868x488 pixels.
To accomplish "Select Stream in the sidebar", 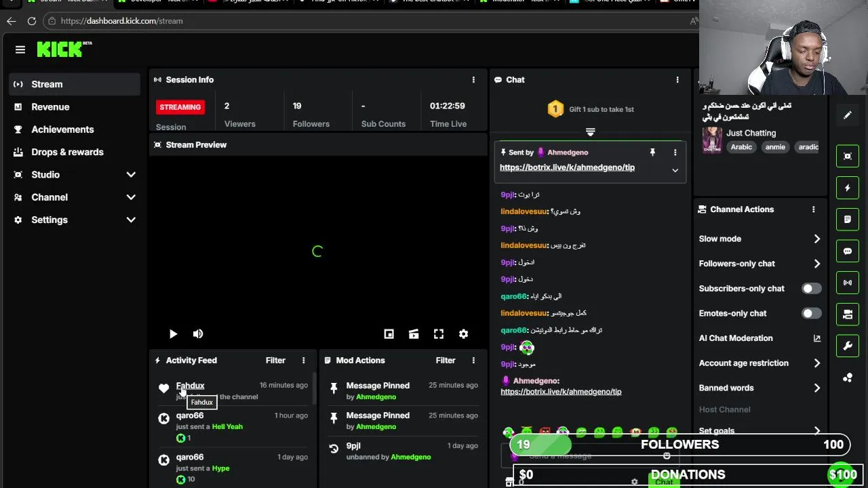I will click(x=75, y=84).
